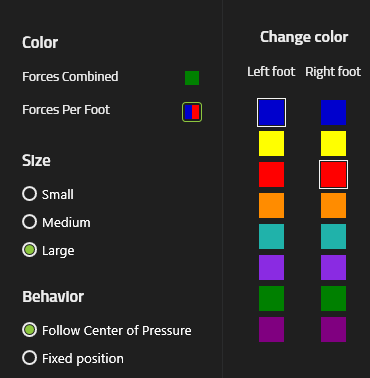Pick dark purple for the right foot

click(x=333, y=329)
